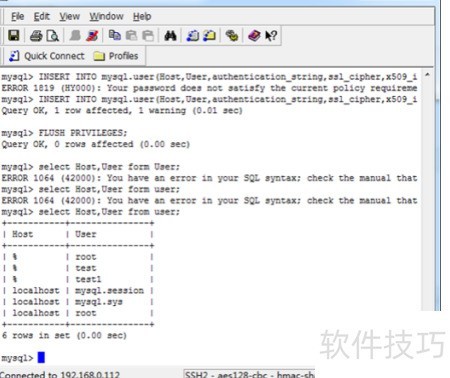450x378 pixels.
Task: Click the 'Host' column header in table
Action: click(x=23, y=234)
